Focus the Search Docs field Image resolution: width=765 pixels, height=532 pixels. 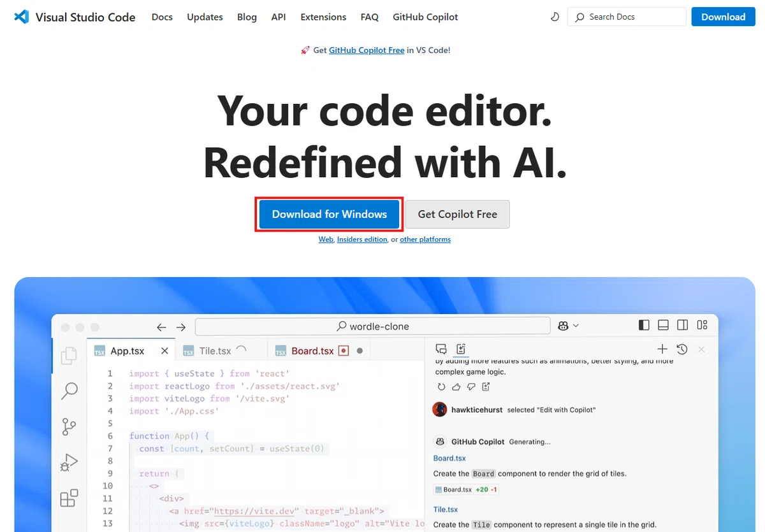627,17
